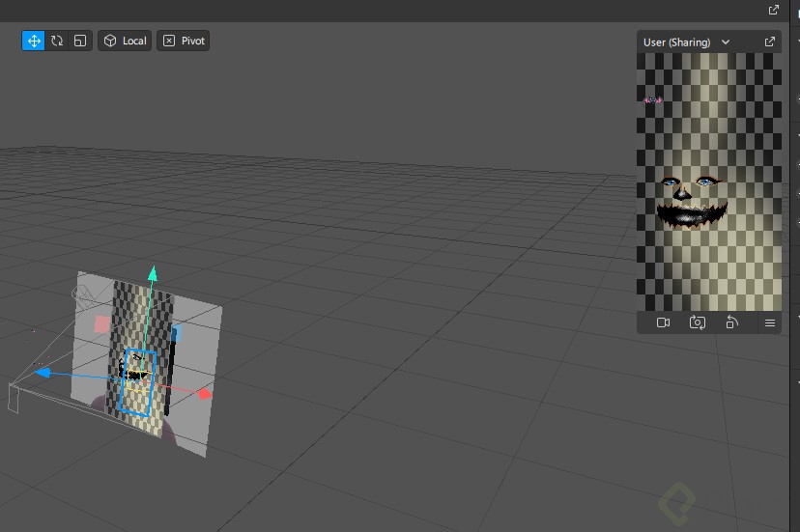Select the Rotate tool
Viewport: 800px width, 532px height.
click(57, 41)
